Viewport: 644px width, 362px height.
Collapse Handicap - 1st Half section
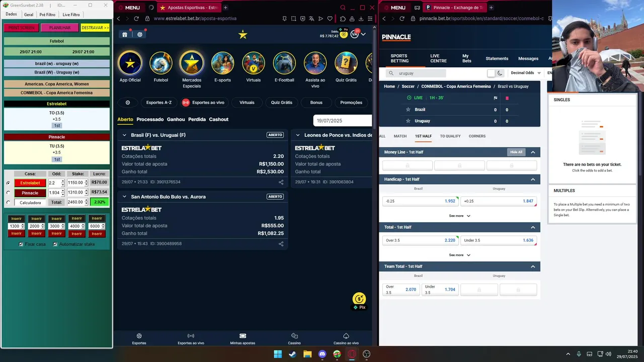533,179
